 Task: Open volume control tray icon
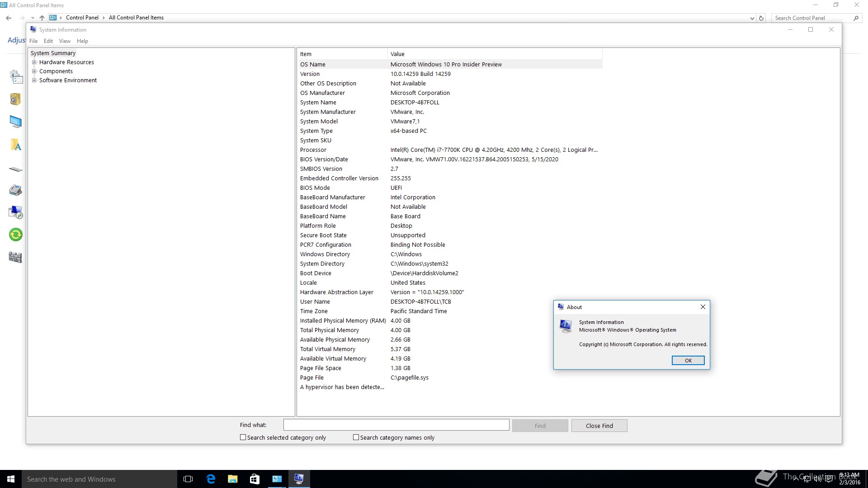tap(817, 479)
